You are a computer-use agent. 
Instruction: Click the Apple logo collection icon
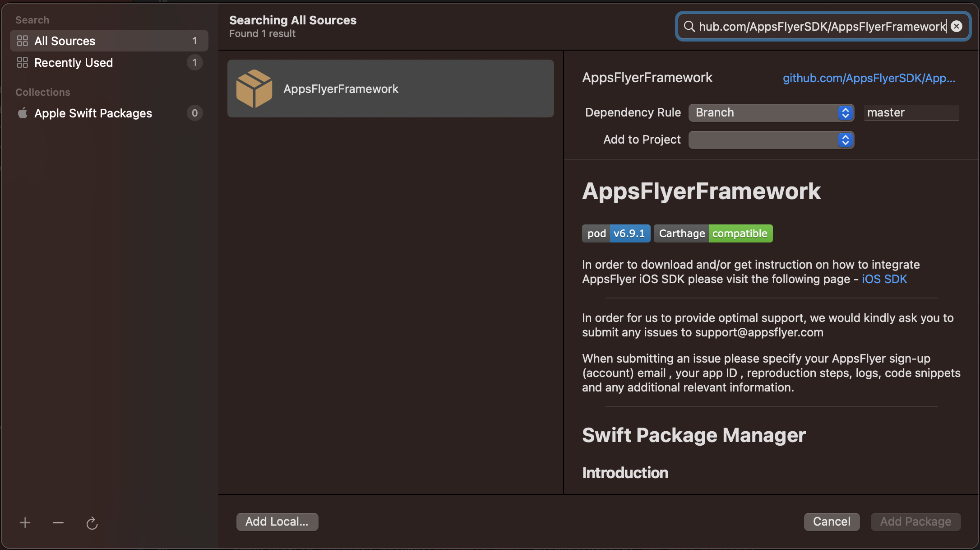tap(23, 113)
